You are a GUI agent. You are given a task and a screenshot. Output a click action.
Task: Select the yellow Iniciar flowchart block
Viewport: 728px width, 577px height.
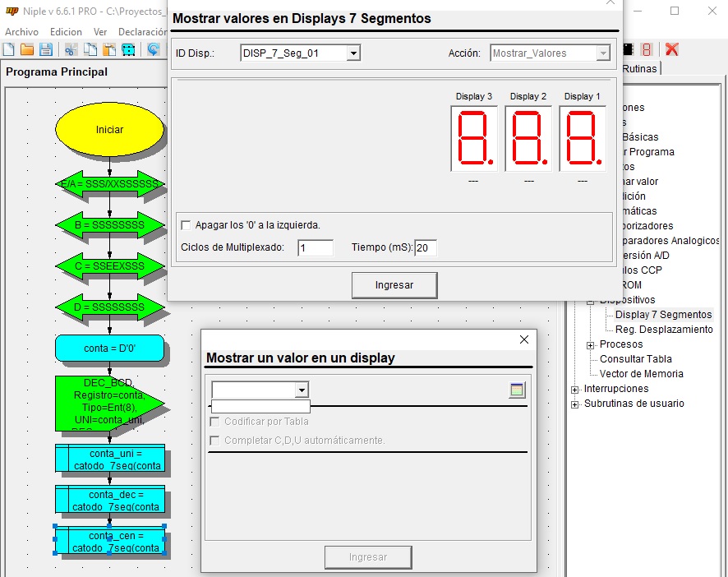tap(109, 130)
